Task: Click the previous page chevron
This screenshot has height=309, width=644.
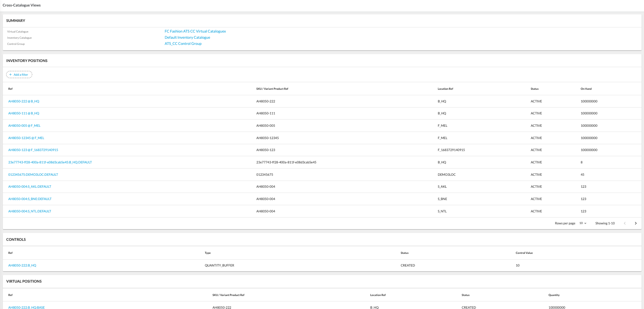Action: click(x=624, y=223)
